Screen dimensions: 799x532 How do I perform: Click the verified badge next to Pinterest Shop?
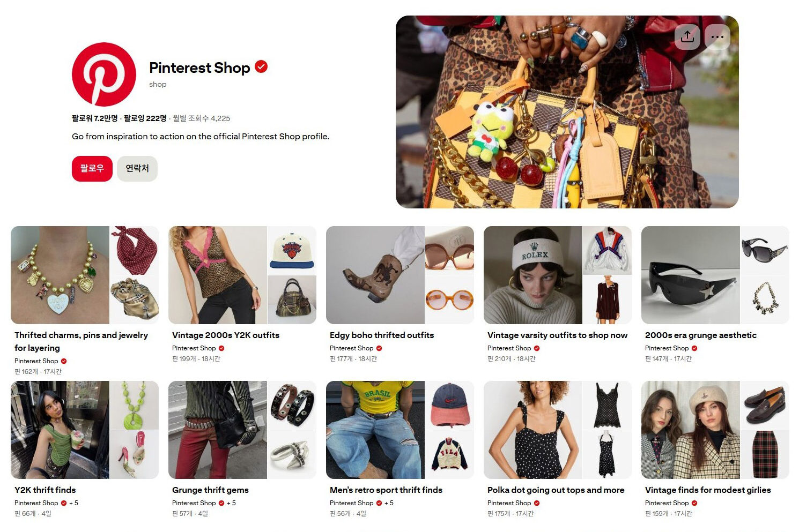pos(261,67)
